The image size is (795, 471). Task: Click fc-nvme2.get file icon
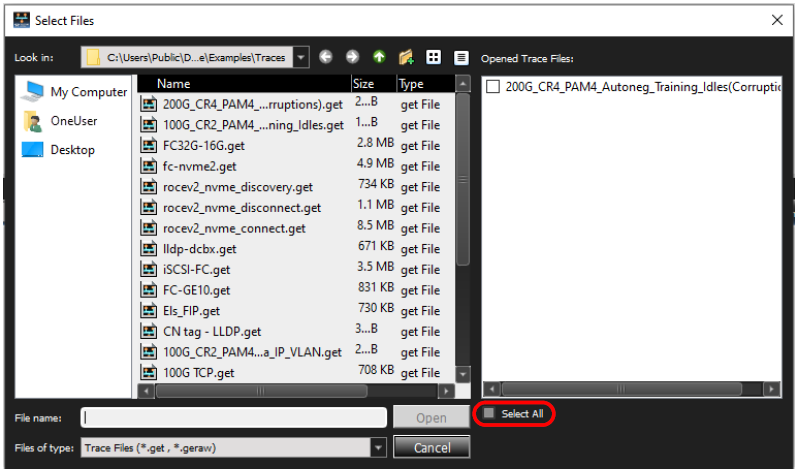149,166
